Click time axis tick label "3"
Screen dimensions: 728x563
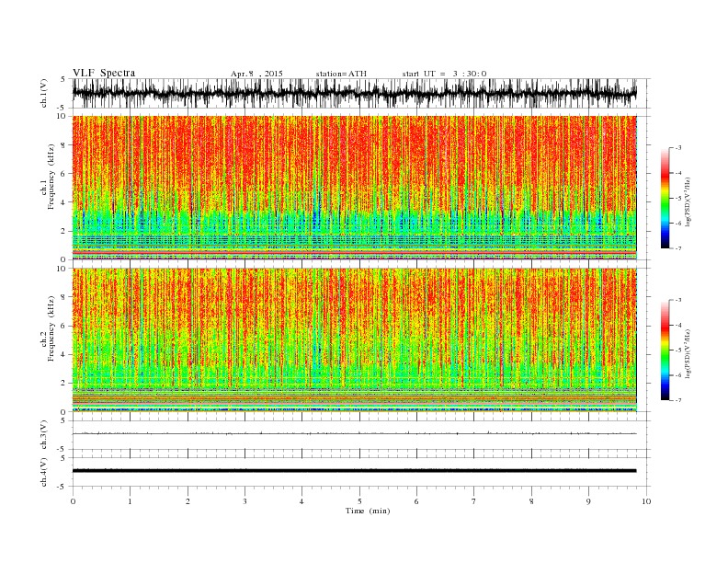(x=245, y=501)
